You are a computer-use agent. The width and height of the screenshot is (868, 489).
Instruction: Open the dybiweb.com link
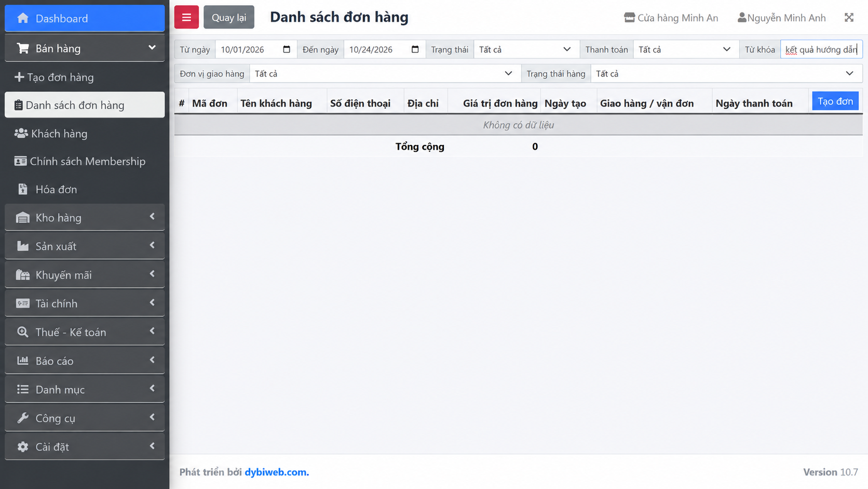click(277, 472)
